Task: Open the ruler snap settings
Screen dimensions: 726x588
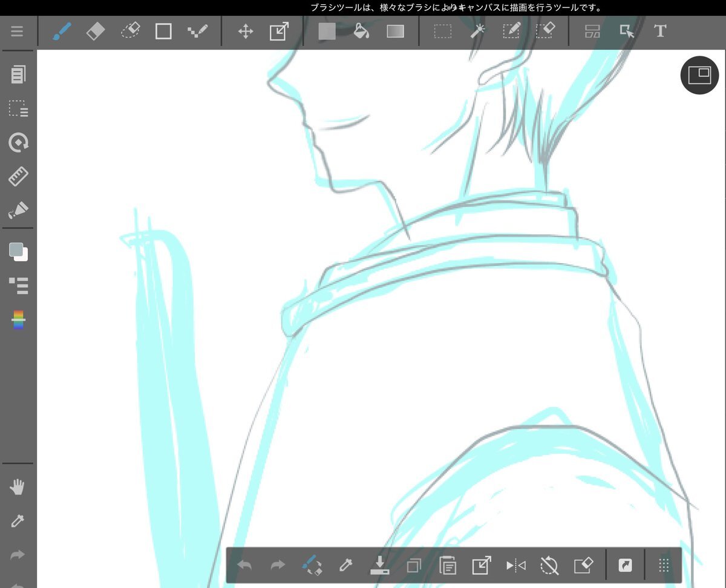Action: pos(18,177)
